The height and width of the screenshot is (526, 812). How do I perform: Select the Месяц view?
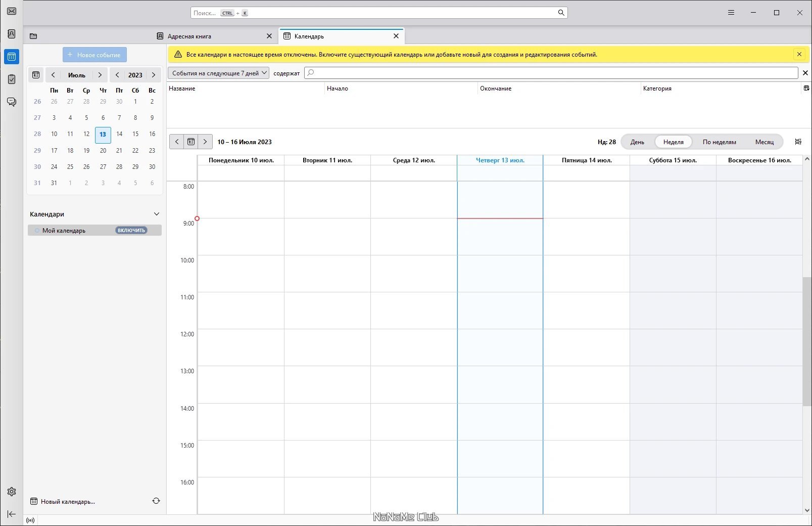click(764, 142)
